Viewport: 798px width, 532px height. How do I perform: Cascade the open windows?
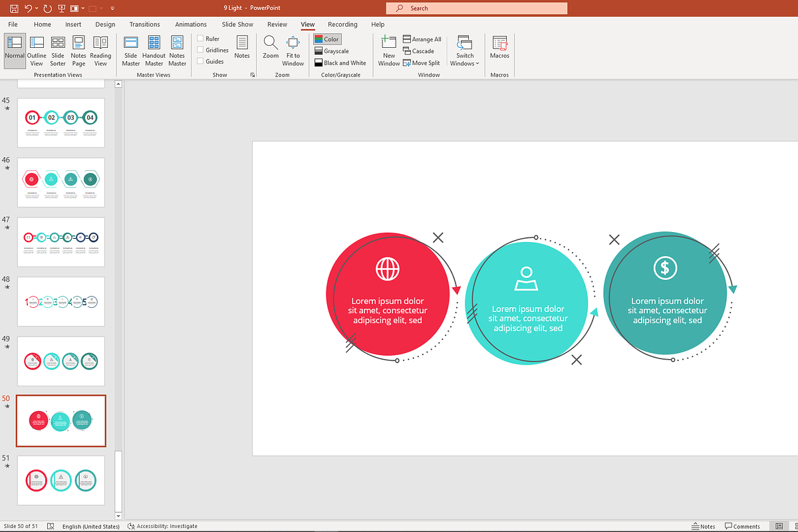(x=418, y=51)
